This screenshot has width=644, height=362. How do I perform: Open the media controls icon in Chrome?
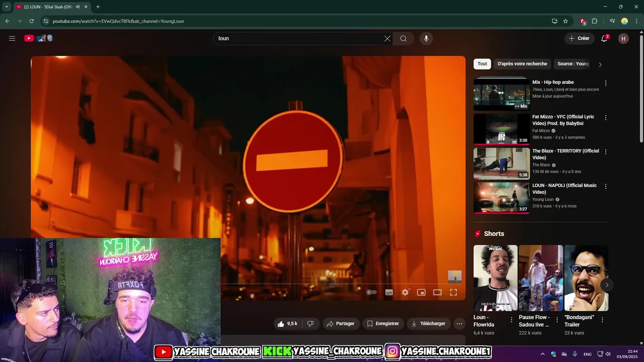pos(612,21)
